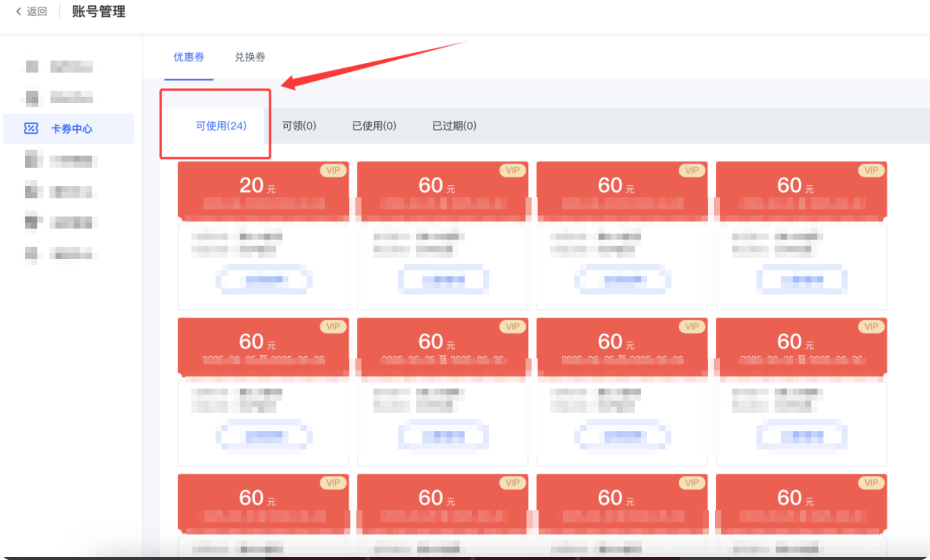Switch to the 优惠券 tab
The image size is (930, 560).
click(x=188, y=57)
